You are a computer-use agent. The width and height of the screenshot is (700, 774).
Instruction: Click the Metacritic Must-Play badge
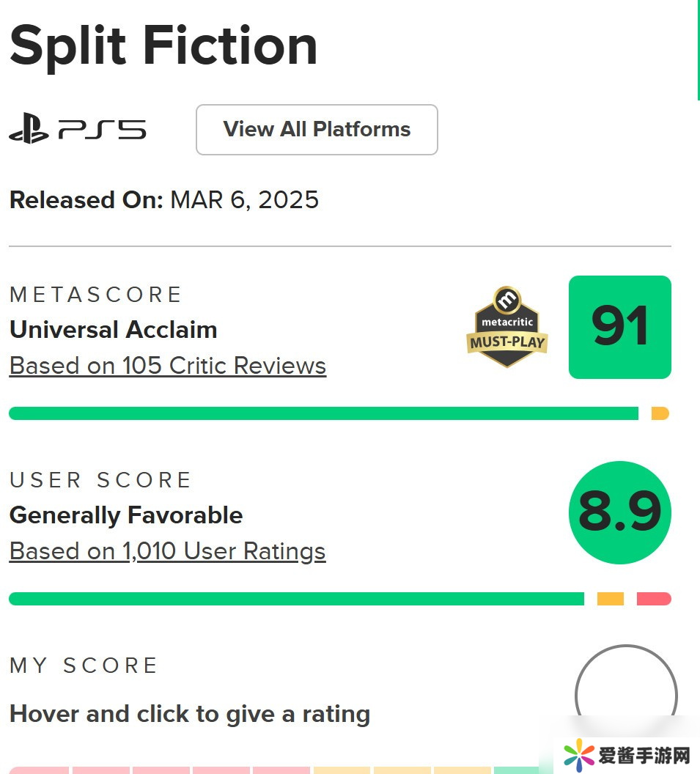coord(506,327)
